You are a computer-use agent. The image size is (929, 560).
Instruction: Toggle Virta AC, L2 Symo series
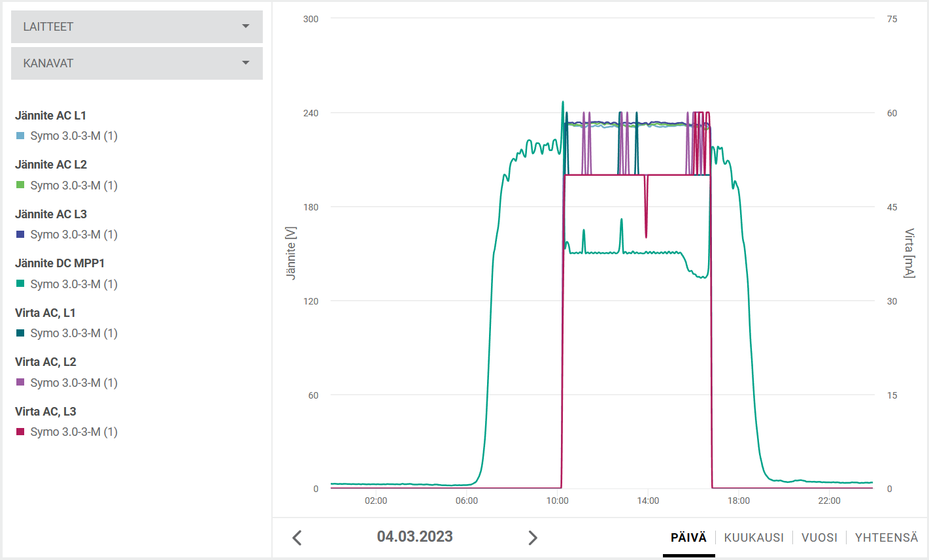pos(73,383)
